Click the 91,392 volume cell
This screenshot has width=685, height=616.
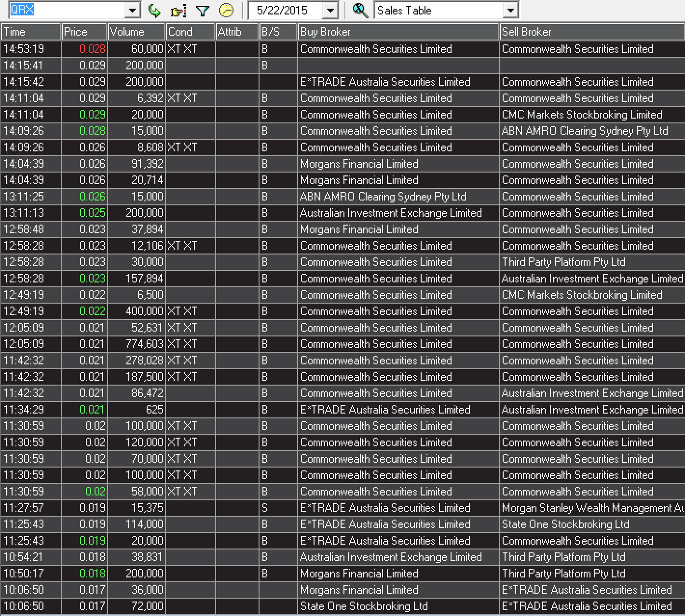tap(136, 164)
